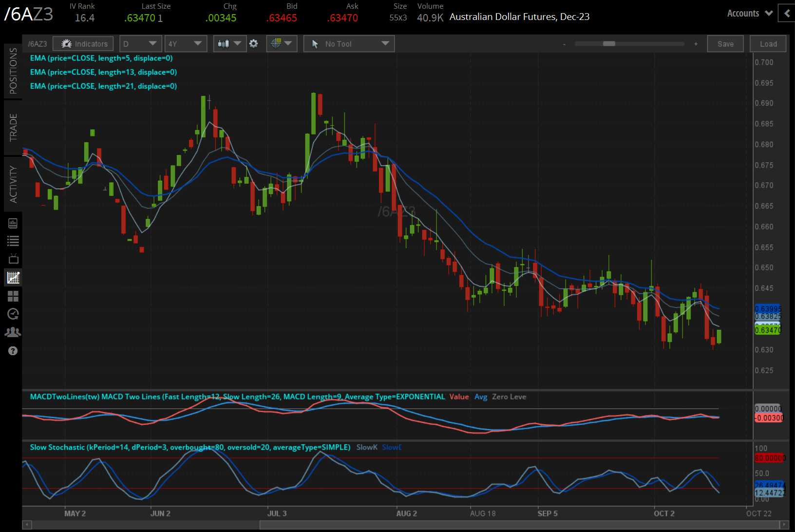Open the four-square dashboard icon

click(13, 296)
